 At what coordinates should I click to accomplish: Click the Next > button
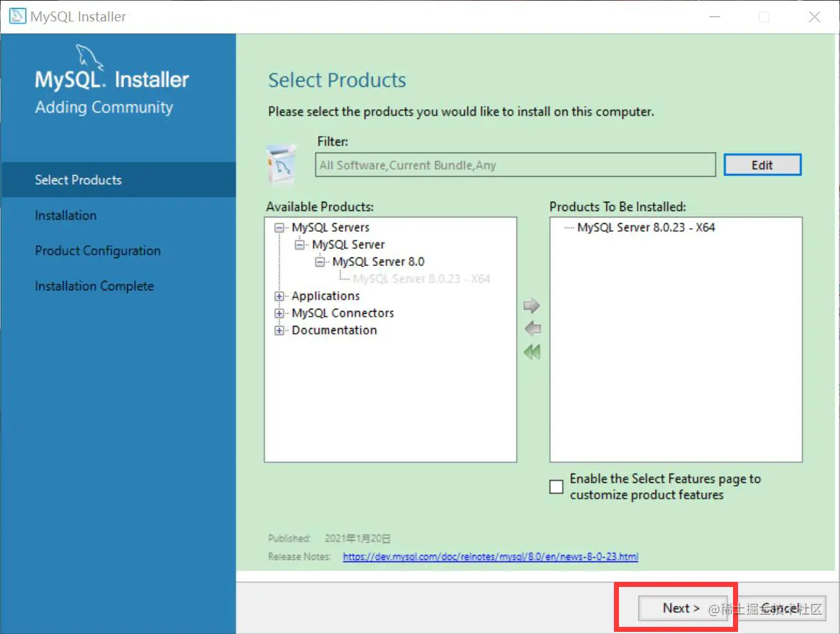click(x=682, y=608)
